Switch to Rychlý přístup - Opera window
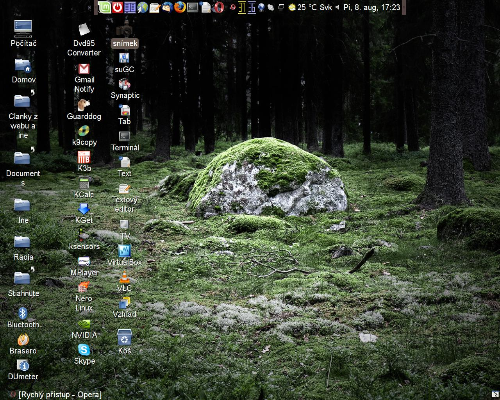 point(56,395)
